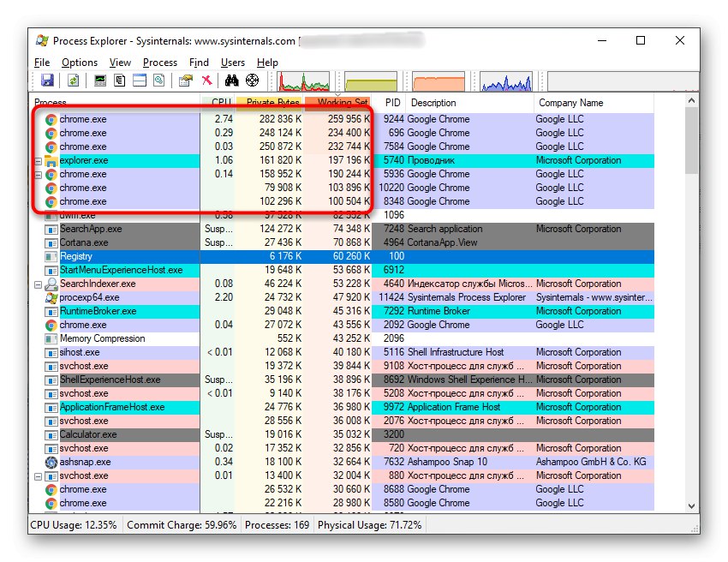Click the binoculars Find Handle icon

click(x=232, y=81)
